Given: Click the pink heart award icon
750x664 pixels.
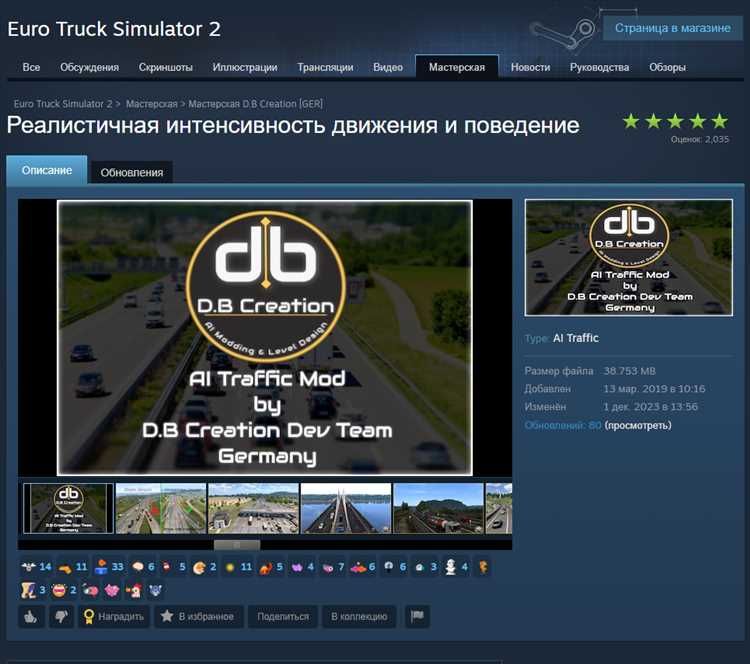Looking at the screenshot, I should (x=112, y=590).
